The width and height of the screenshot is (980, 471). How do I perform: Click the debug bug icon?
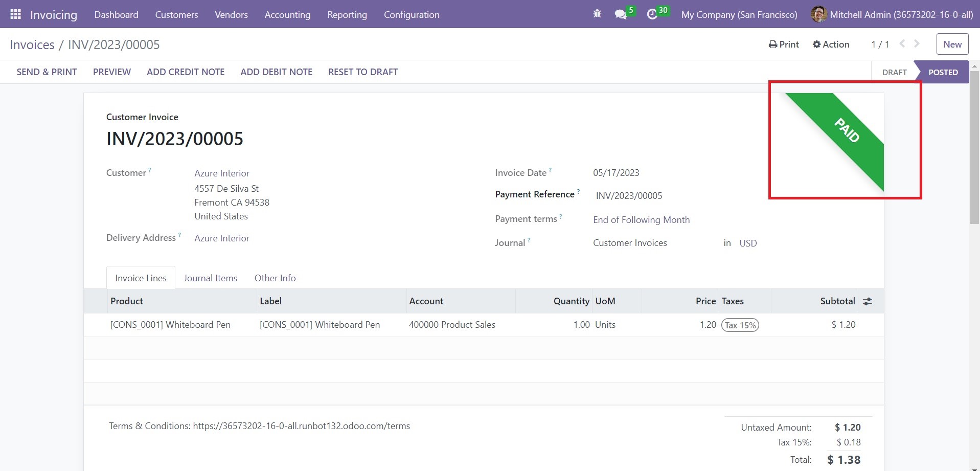click(x=597, y=14)
